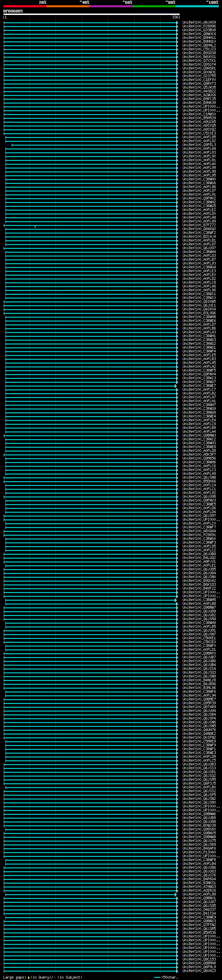The image size is (222, 980).
Task: Select the UniRef100_B6U0S1 label
Action: pos(199,57)
